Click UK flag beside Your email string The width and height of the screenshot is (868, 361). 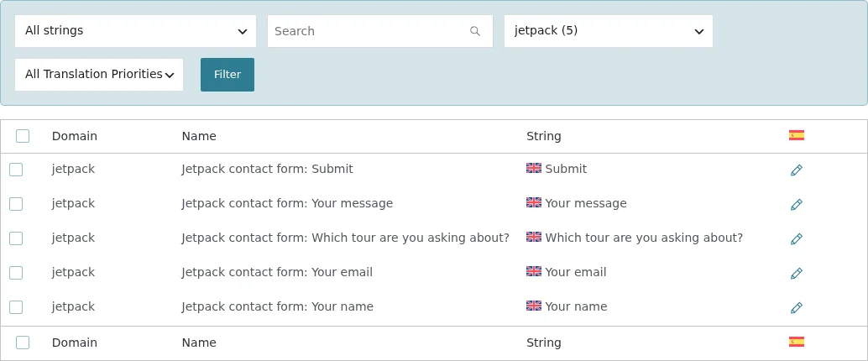coord(534,271)
